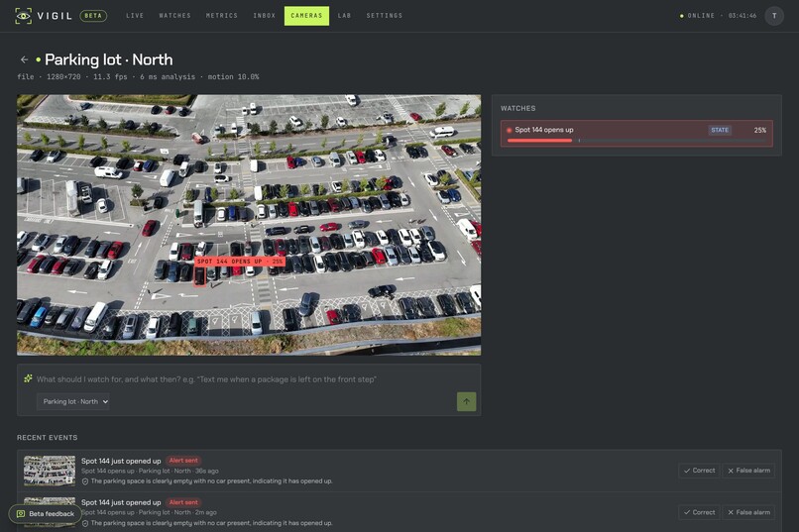Click the Vigil eye logo
The height and width of the screenshot is (532, 799).
coord(24,16)
